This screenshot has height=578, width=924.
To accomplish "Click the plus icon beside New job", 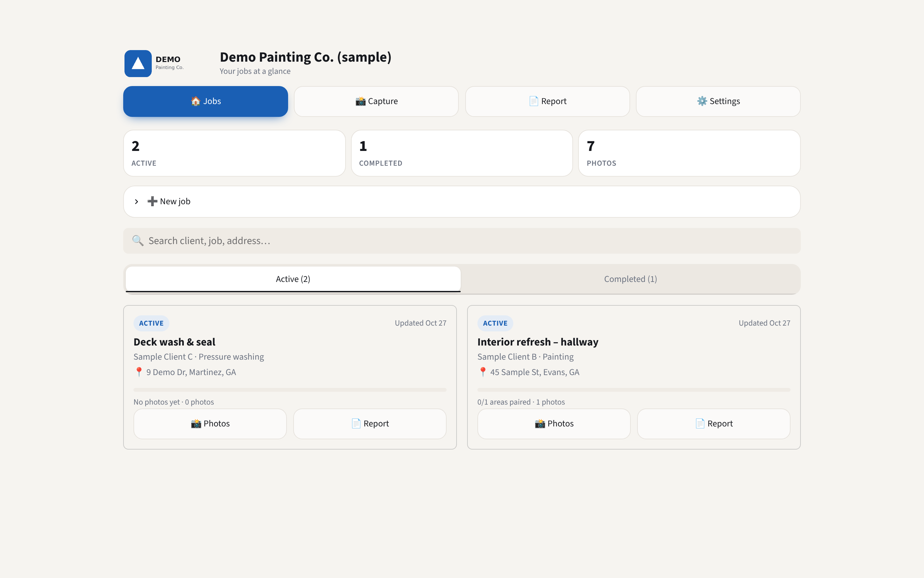I will point(152,201).
